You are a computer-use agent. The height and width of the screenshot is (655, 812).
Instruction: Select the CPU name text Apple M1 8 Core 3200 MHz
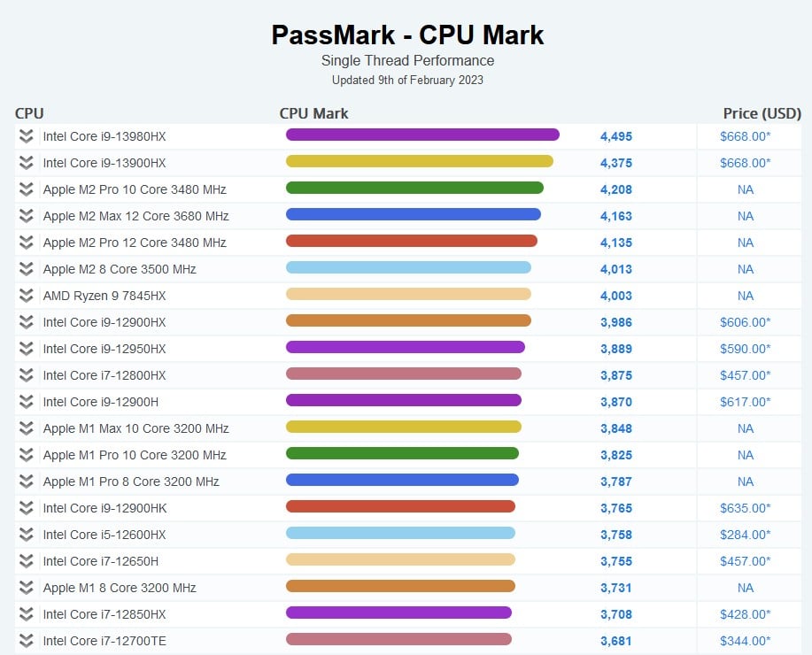click(120, 588)
